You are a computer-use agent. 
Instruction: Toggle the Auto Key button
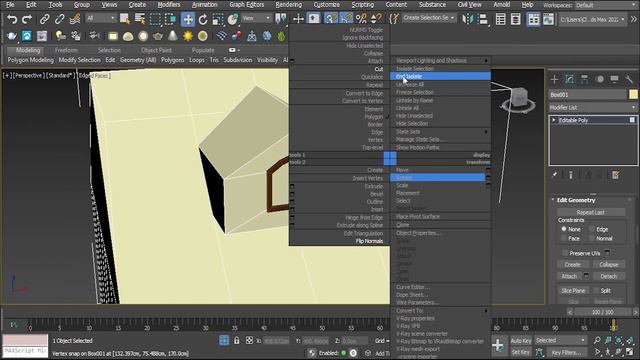tap(521, 340)
